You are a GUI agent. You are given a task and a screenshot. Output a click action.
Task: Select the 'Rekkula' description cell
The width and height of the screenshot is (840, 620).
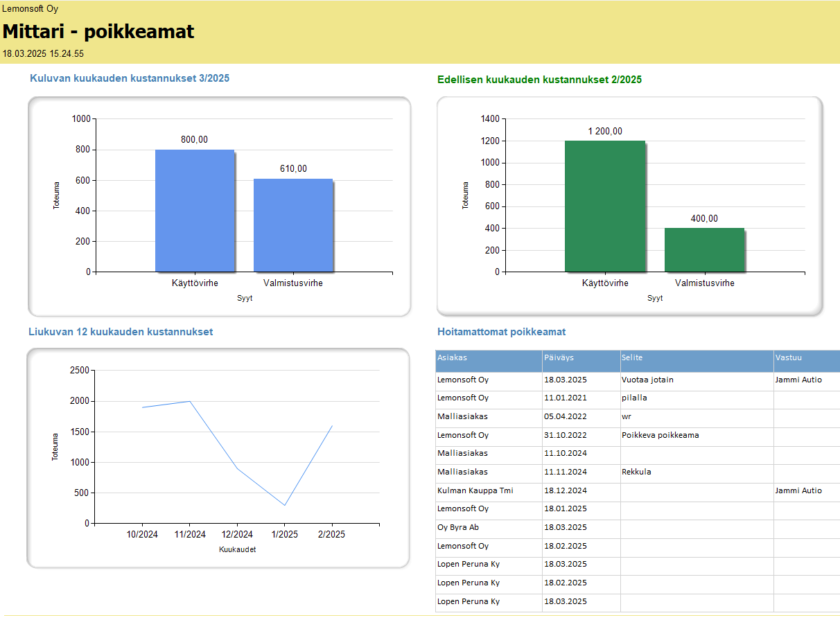[636, 472]
